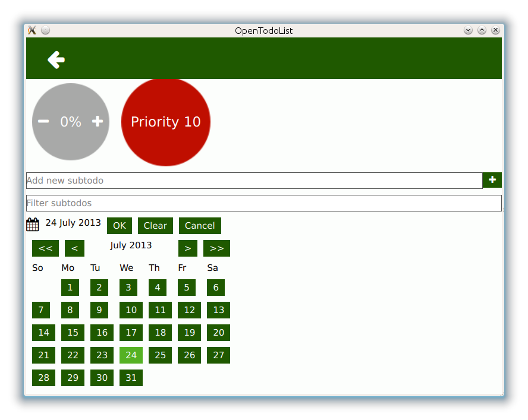Image resolution: width=528 pixels, height=420 pixels.
Task: Click the Filter subtodos field
Action: [264, 203]
